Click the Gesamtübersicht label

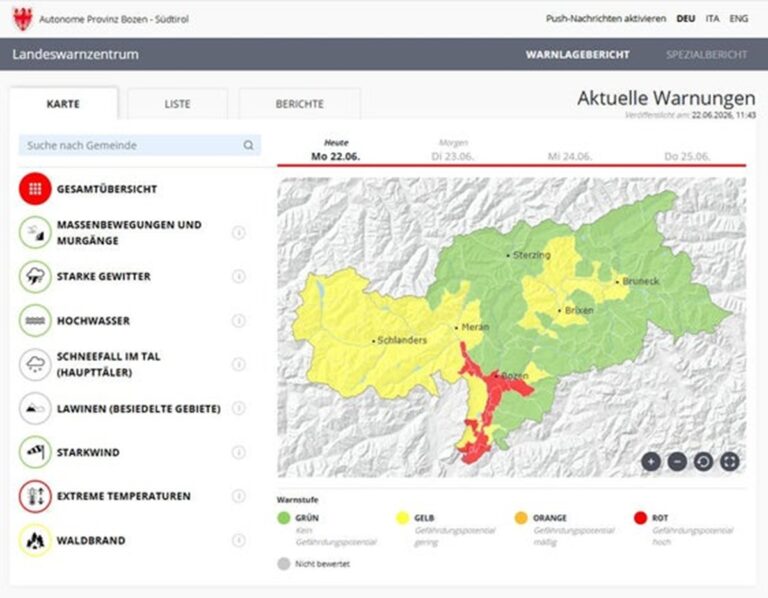pyautogui.click(x=107, y=189)
